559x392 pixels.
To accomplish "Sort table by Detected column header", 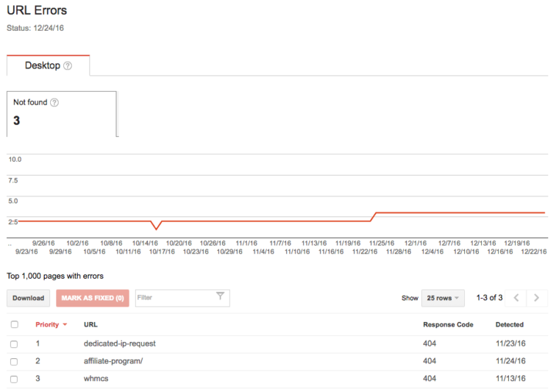I will [509, 324].
